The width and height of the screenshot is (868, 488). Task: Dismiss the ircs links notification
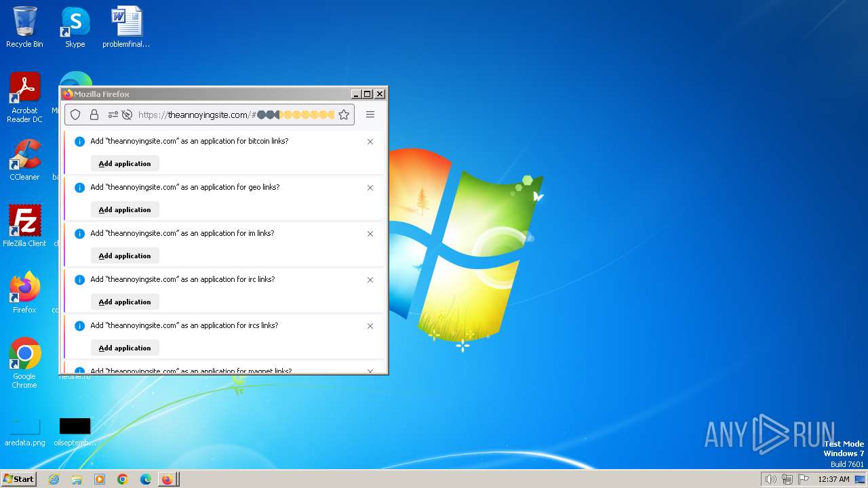click(370, 326)
